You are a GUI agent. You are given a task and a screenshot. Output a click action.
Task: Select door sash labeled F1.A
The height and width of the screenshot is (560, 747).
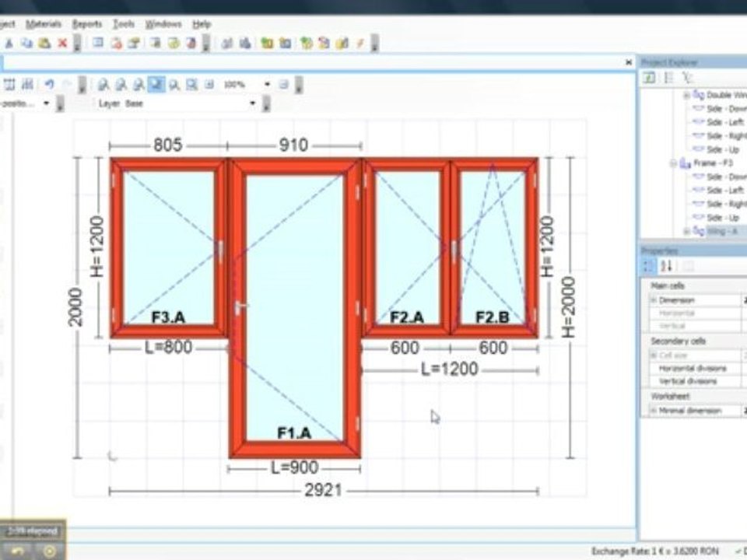tap(294, 308)
